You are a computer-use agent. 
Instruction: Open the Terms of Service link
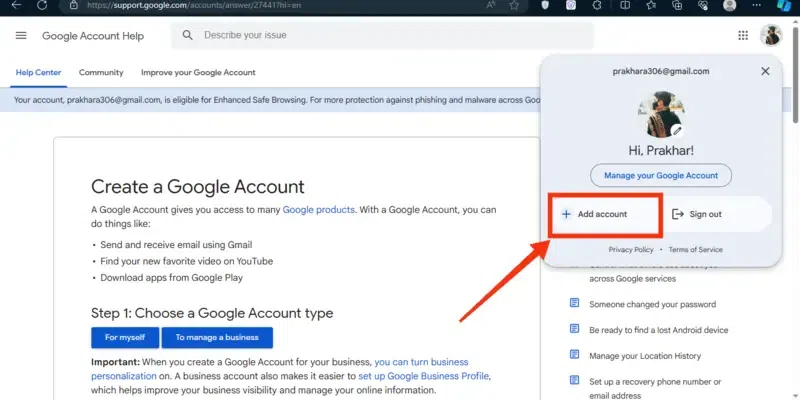(x=695, y=249)
